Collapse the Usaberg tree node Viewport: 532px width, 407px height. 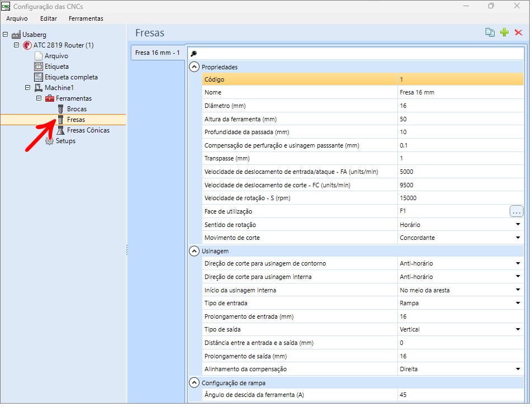point(6,34)
